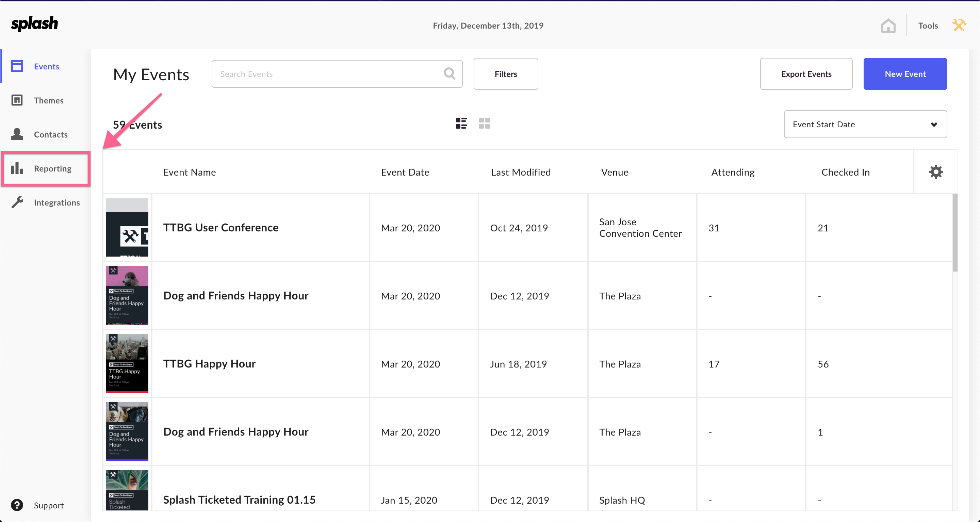The height and width of the screenshot is (522, 980).
Task: Click the My Events heading
Action: tap(151, 75)
